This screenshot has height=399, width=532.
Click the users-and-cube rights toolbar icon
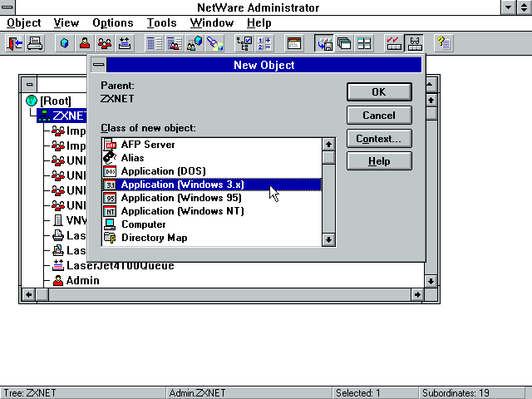click(195, 43)
